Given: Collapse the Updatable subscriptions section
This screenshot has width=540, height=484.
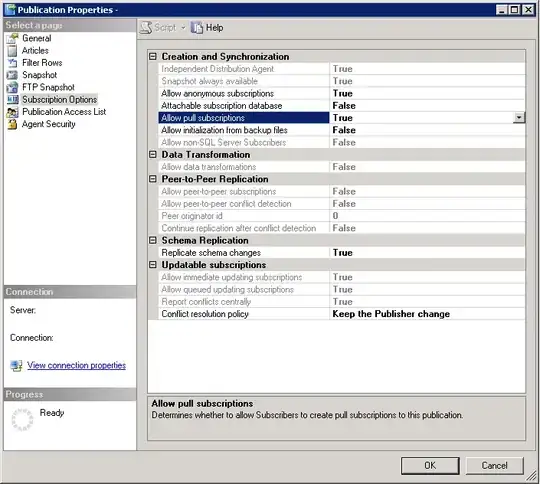Looking at the screenshot, I should (x=153, y=265).
